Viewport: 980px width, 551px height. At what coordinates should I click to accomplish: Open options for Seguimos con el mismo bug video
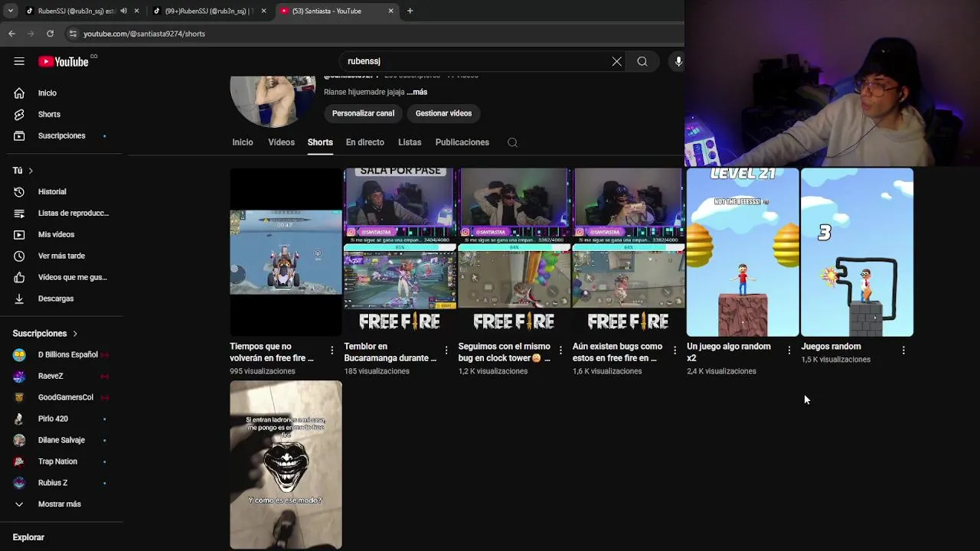click(x=560, y=350)
